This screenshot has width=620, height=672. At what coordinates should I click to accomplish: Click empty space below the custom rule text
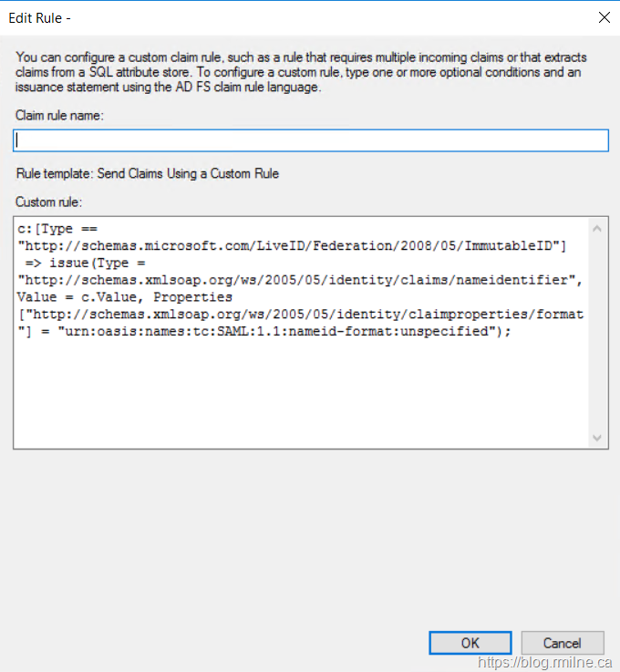coord(301,392)
